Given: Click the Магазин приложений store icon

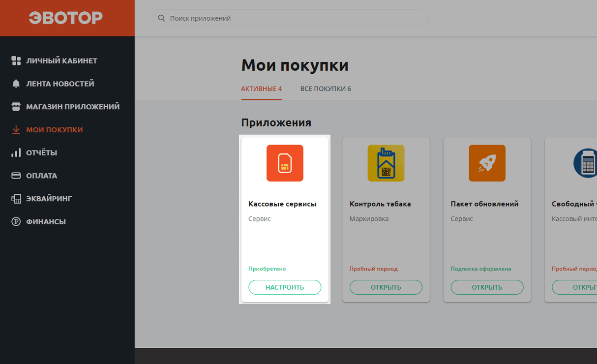Looking at the screenshot, I should point(16,107).
